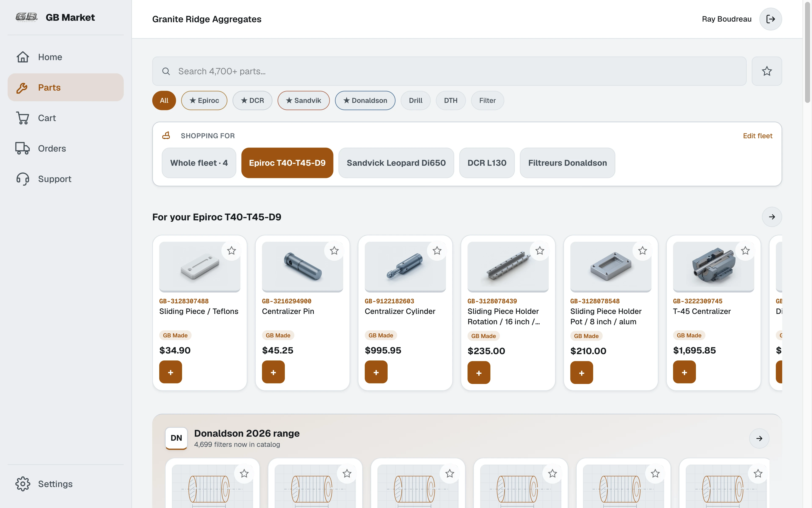Open the Sliding Piece / Teflons thumbnail
Screen dimensions: 812x508
(x=200, y=267)
